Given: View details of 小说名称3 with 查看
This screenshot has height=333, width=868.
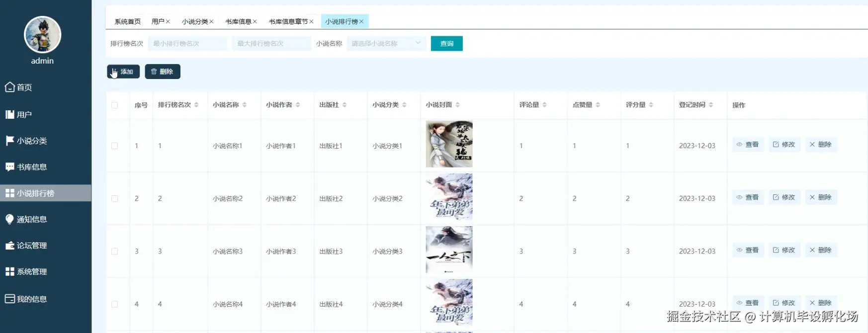Looking at the screenshot, I should pyautogui.click(x=748, y=250).
